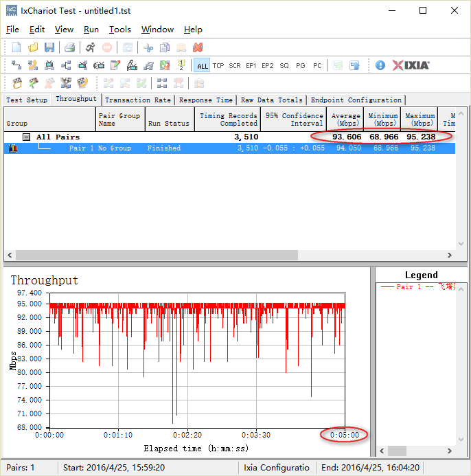This screenshot has width=471, height=476.
Task: Click the swap endpoints green-red arrows icon
Action: [165, 65]
